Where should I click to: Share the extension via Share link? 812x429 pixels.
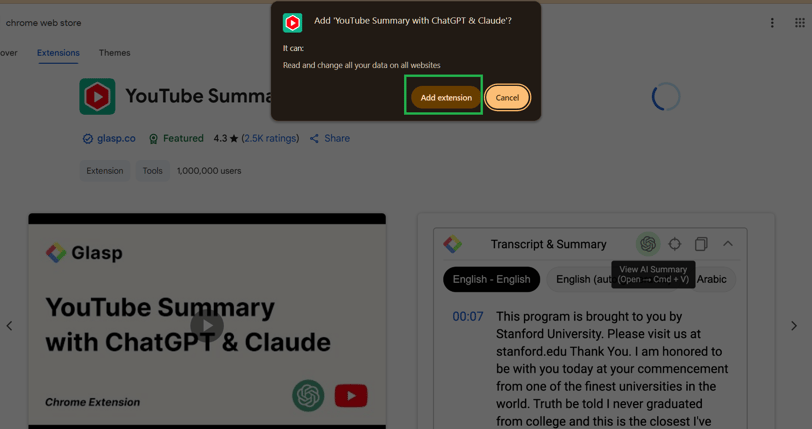click(x=330, y=138)
